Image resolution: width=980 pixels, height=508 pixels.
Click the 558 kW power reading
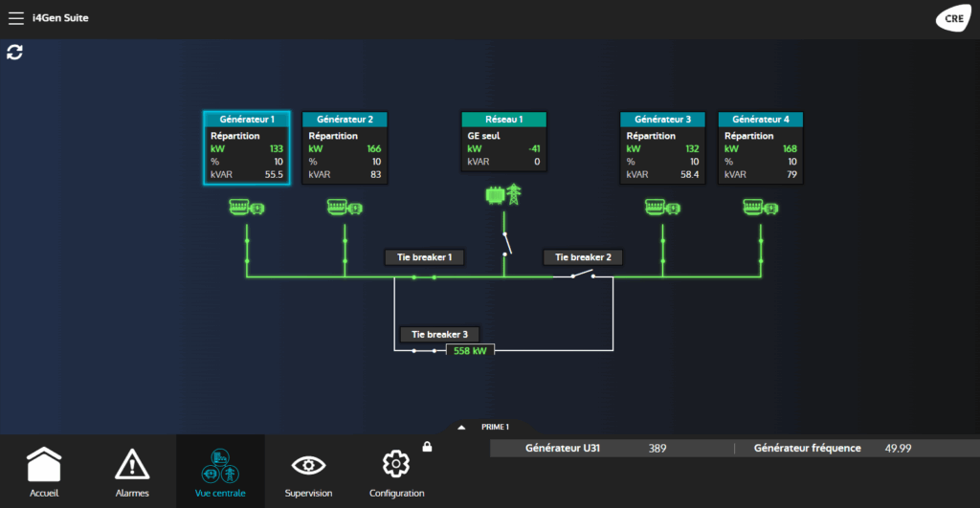click(470, 351)
